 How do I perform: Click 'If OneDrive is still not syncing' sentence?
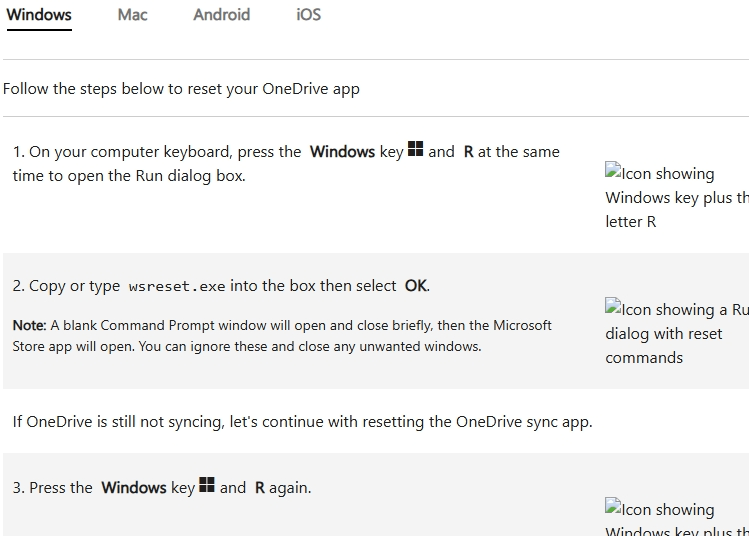click(x=302, y=422)
